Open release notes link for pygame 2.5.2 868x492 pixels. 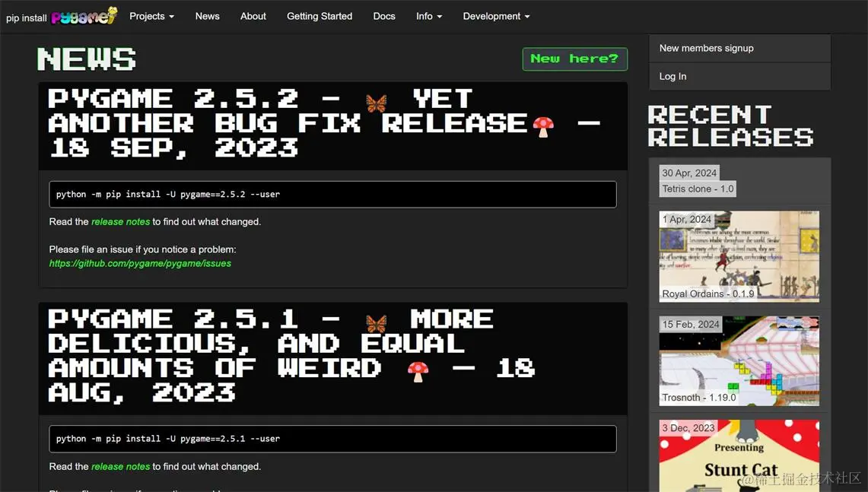tap(120, 221)
